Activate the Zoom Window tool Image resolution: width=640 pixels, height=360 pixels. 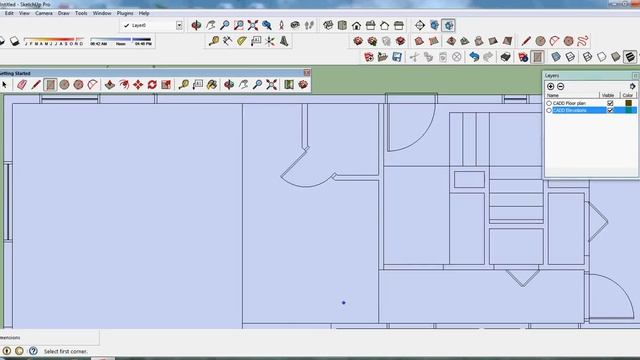[x=239, y=25]
